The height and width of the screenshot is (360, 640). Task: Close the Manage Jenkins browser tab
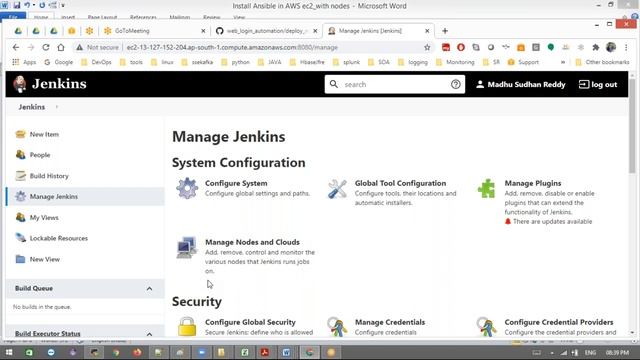[x=427, y=31]
